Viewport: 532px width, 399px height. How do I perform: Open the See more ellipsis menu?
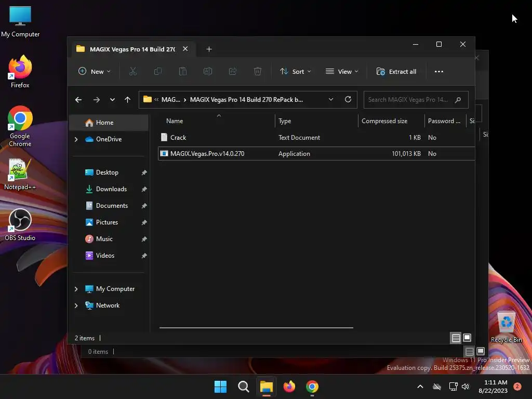pos(438,72)
